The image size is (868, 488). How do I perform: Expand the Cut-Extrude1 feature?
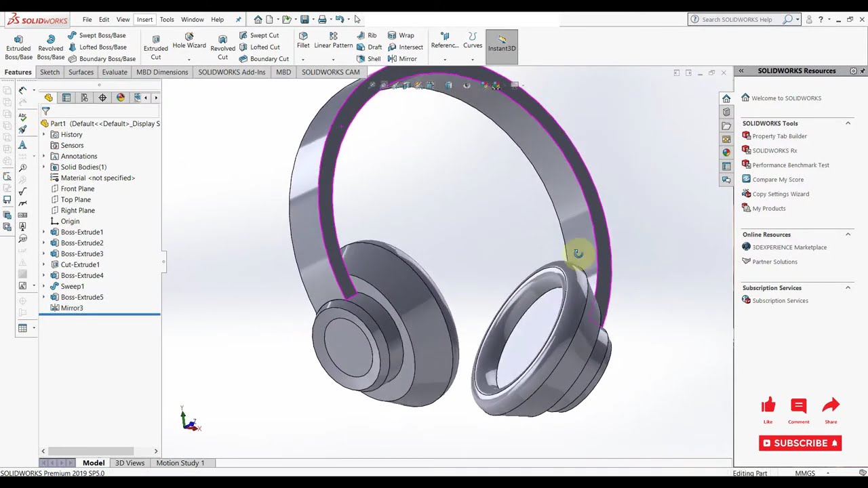(x=44, y=264)
